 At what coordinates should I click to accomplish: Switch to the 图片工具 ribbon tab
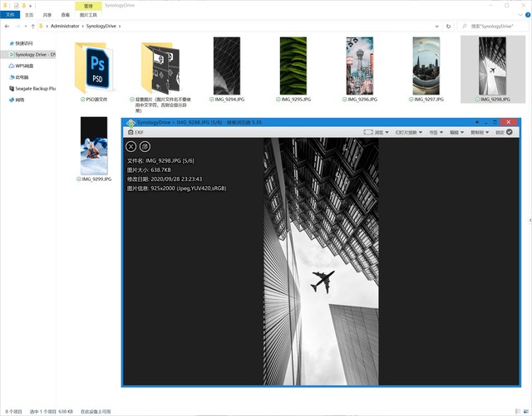point(88,15)
